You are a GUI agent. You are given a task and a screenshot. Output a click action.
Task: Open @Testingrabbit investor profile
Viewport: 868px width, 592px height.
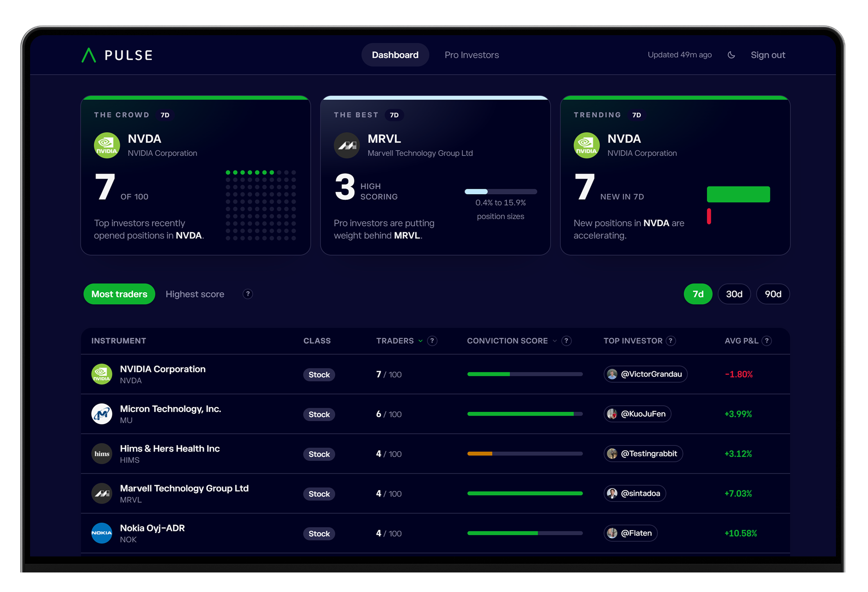[x=643, y=454]
